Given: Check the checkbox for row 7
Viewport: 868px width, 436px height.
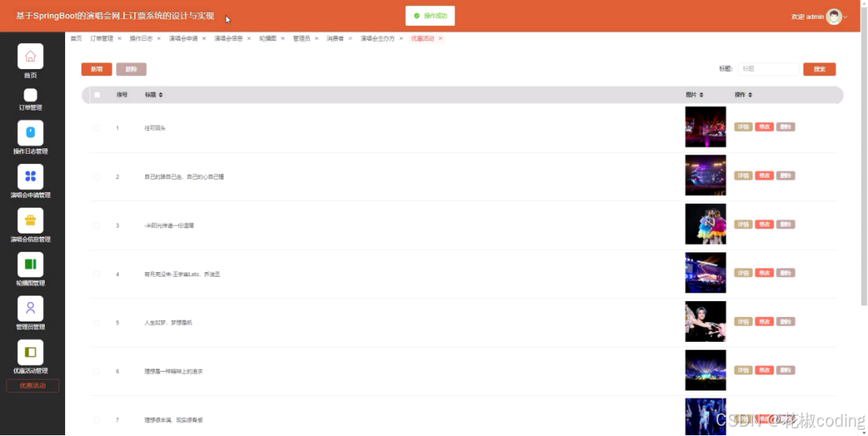Looking at the screenshot, I should click(x=97, y=420).
